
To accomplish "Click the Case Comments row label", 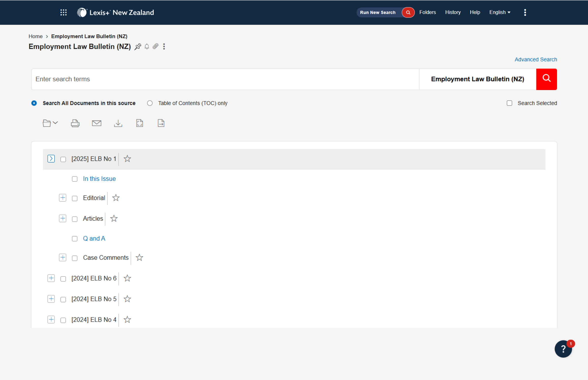I will (x=106, y=257).
